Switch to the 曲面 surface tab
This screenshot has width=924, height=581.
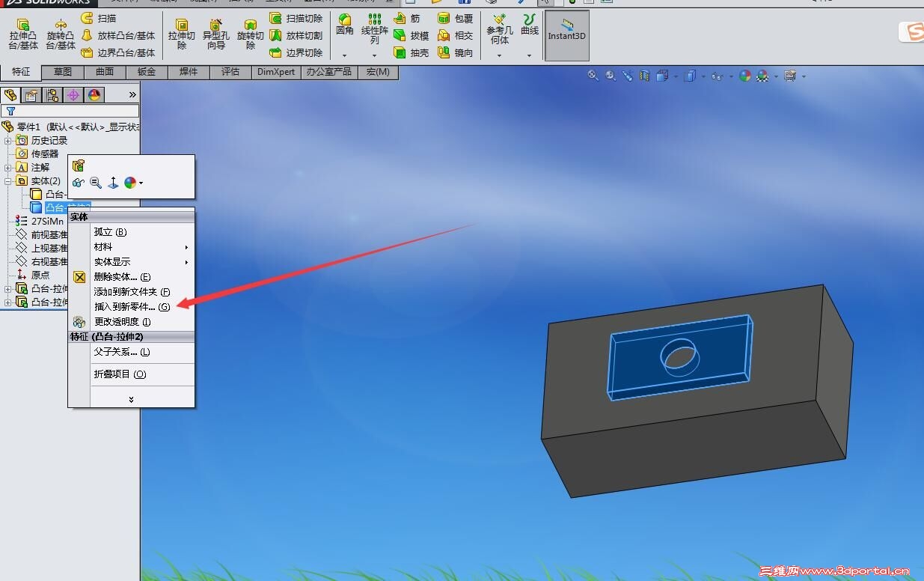(x=105, y=72)
